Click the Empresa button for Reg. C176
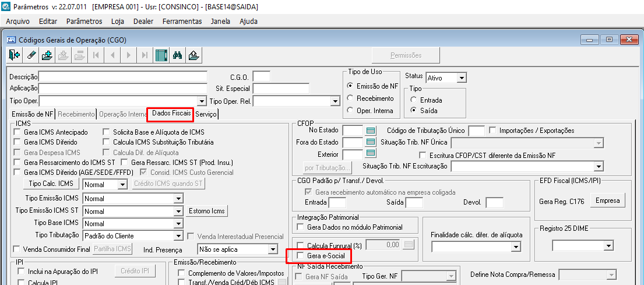The height and width of the screenshot is (285, 644). point(607,201)
